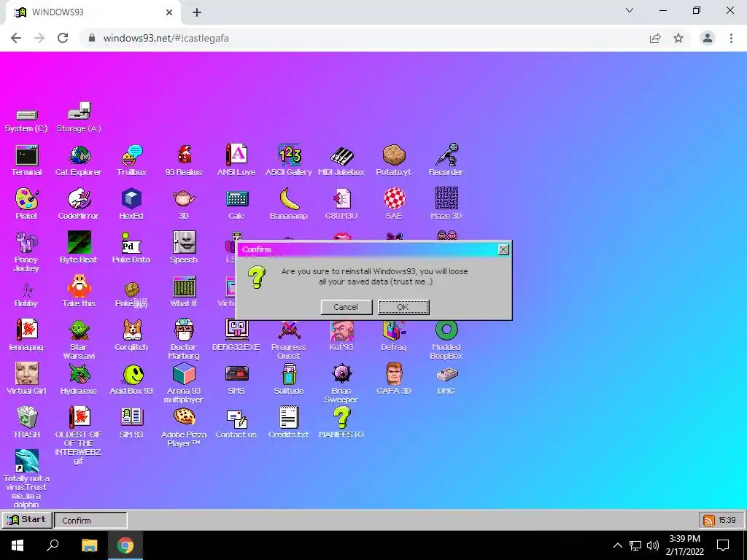
Task: Open Piskel paint palette icon
Action: tap(27, 199)
